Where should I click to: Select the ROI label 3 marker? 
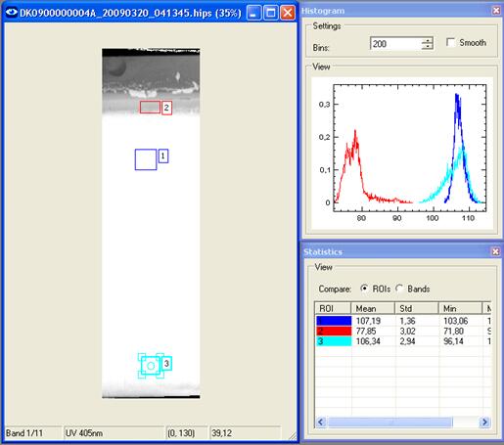(166, 364)
